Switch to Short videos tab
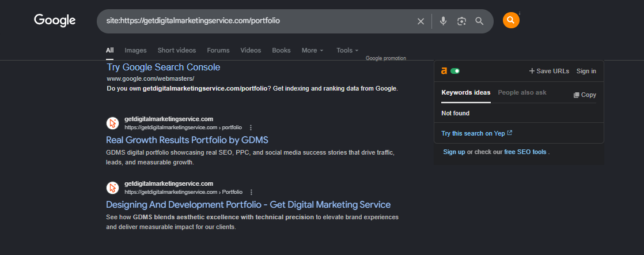The image size is (644, 255). [177, 50]
